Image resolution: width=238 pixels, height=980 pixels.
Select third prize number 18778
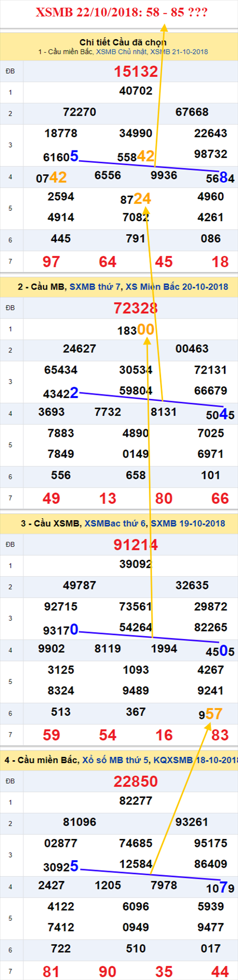[61, 133]
